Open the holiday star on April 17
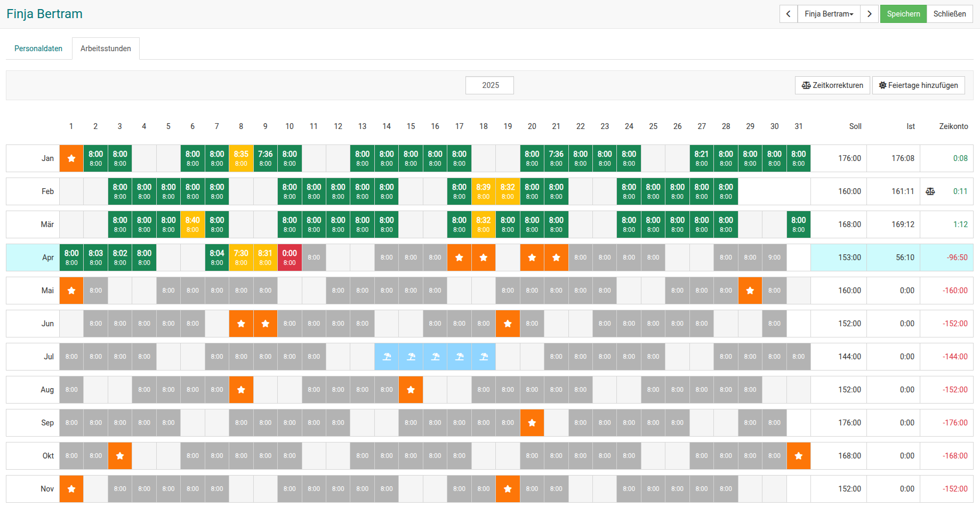980x507 pixels. tap(459, 257)
